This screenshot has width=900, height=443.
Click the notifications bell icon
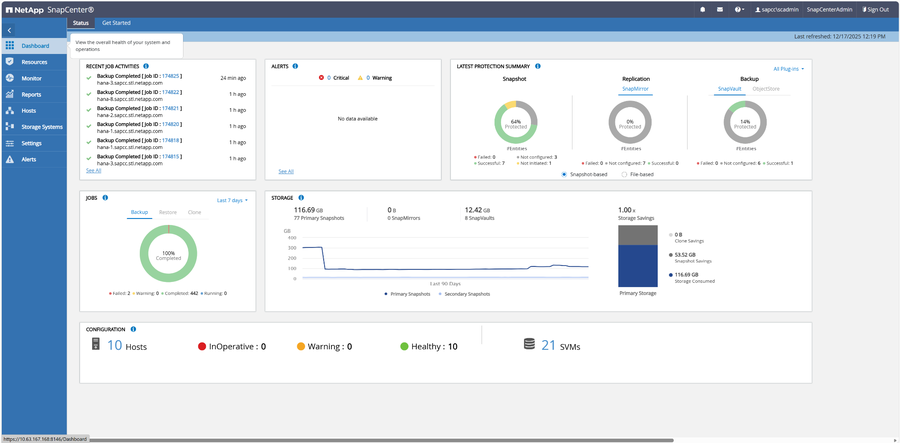[703, 10]
